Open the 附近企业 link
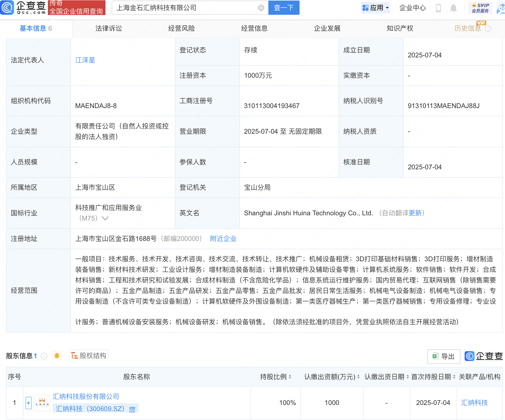Image resolution: width=505 pixels, height=420 pixels. pos(223,239)
